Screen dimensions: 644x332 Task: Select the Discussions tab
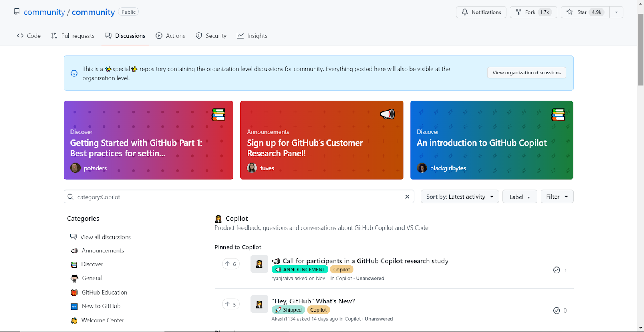point(125,36)
